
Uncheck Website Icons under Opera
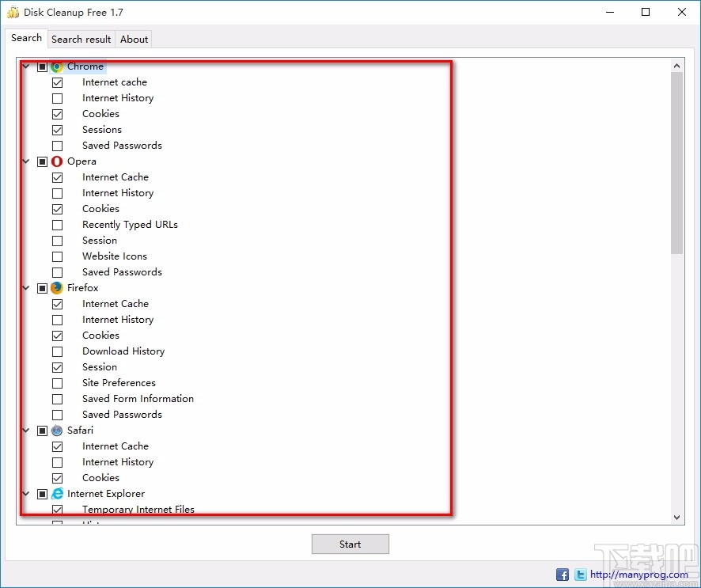57,256
